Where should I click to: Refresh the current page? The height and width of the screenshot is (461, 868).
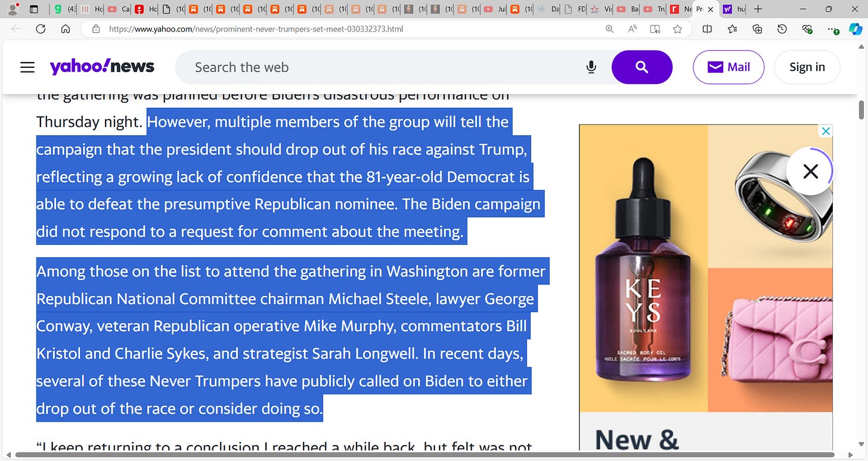41,29
